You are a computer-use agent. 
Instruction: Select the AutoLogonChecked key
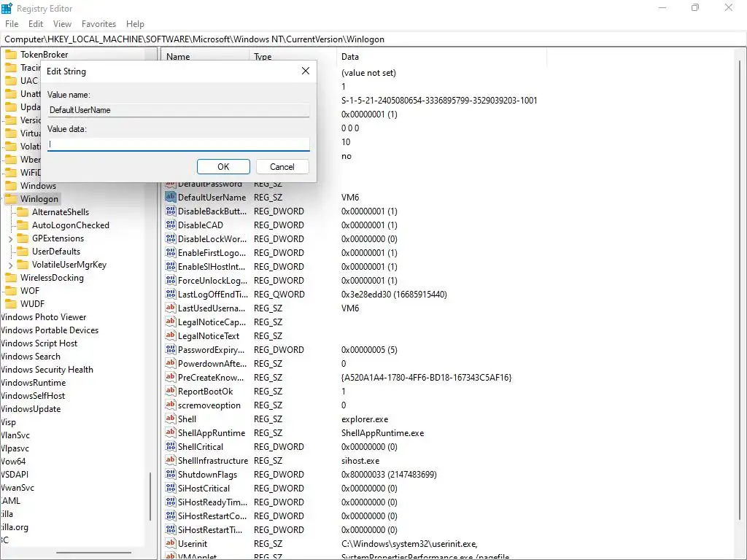point(71,225)
